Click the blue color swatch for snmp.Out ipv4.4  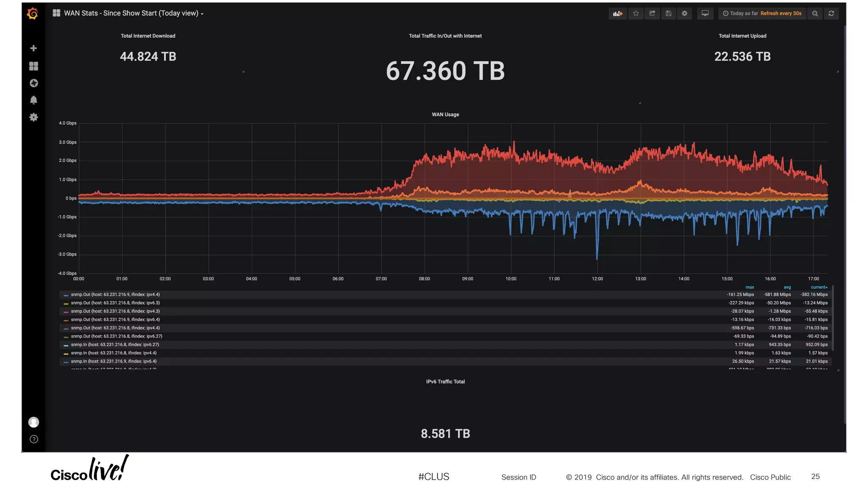click(x=66, y=295)
